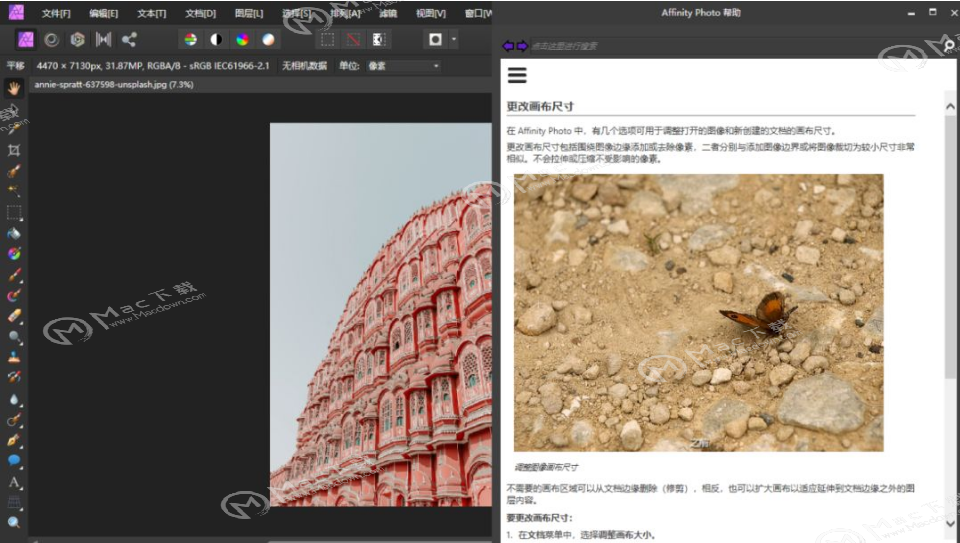The width and height of the screenshot is (960, 543).
Task: Open the 编辑[E] menu
Action: point(103,13)
